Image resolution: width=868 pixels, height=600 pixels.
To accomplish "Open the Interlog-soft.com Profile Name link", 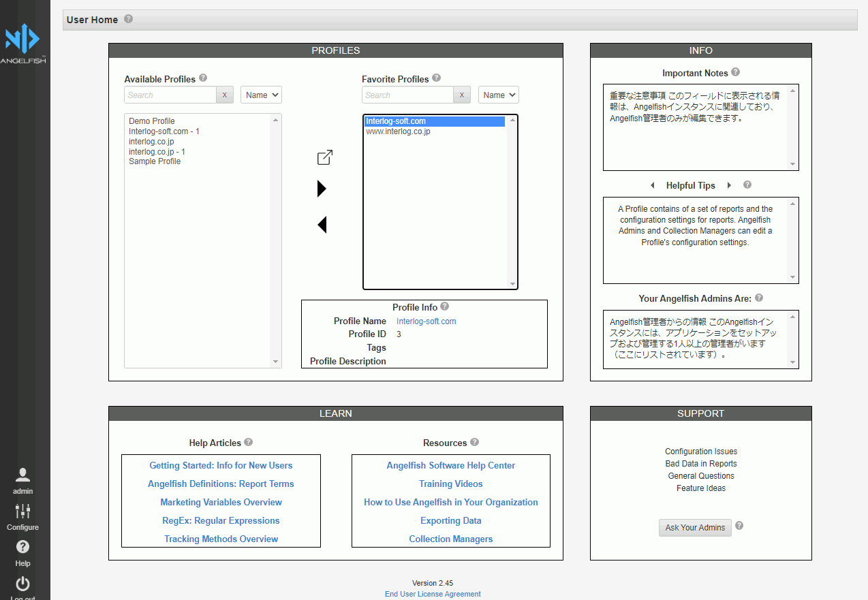I will (427, 321).
